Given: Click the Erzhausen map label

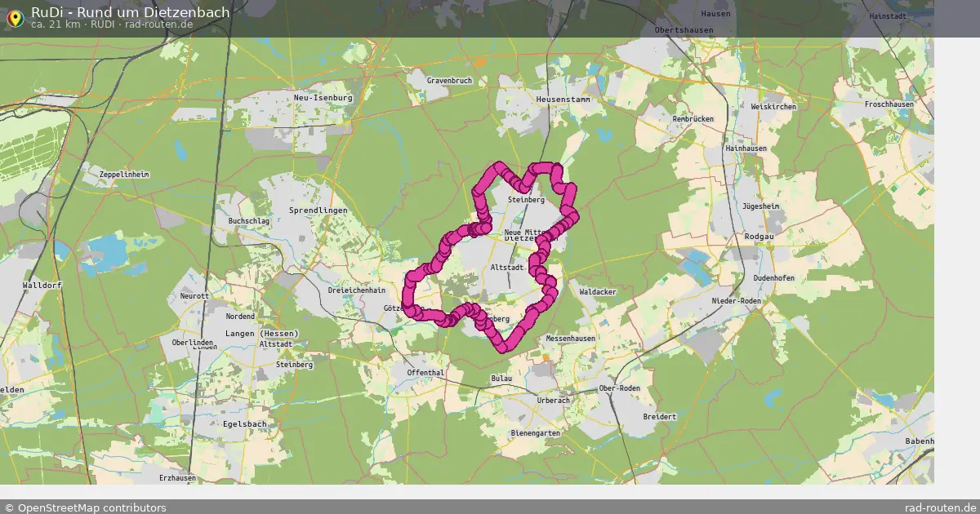Looking at the screenshot, I should point(177,477).
